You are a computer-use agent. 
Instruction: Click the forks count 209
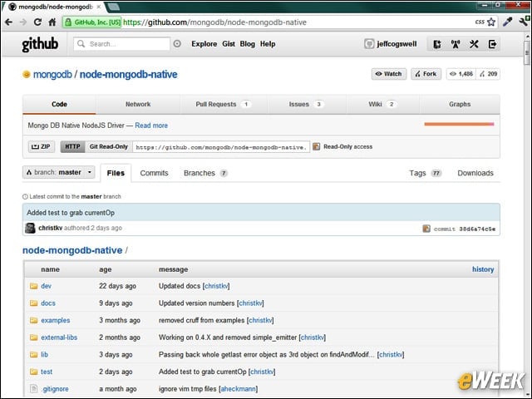[488, 74]
